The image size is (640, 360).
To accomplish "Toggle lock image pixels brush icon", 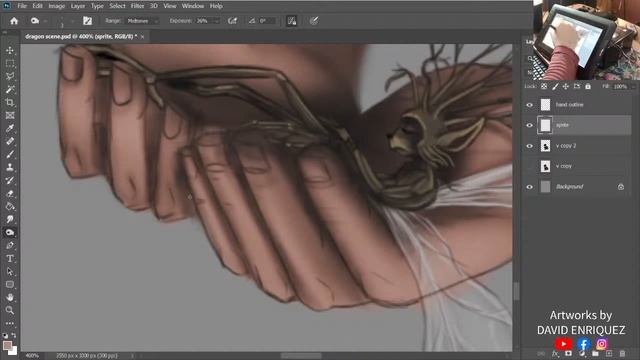I will click(x=555, y=87).
